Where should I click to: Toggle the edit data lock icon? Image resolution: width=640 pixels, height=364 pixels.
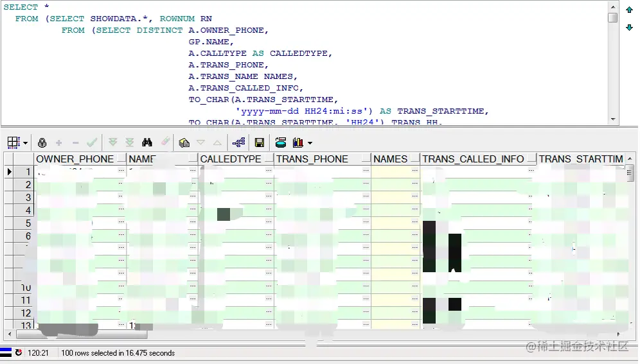tap(42, 143)
